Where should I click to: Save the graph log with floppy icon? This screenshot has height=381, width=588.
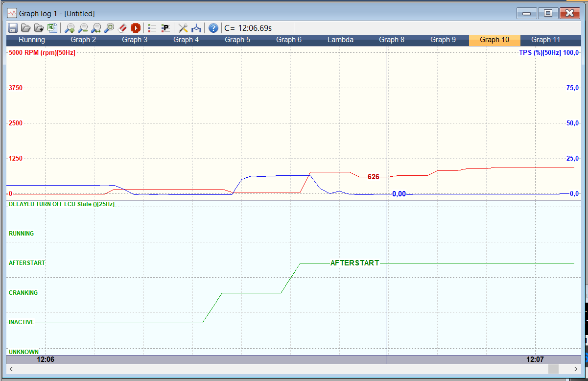pos(13,28)
